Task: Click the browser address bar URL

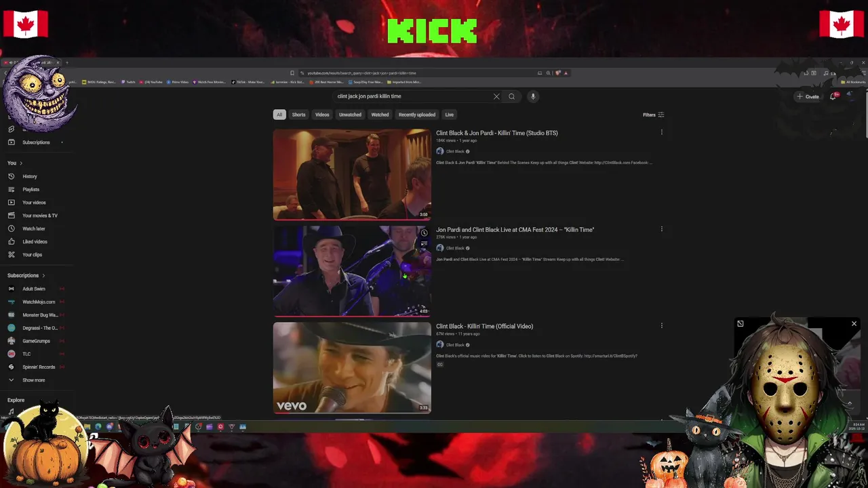Action: click(x=361, y=73)
